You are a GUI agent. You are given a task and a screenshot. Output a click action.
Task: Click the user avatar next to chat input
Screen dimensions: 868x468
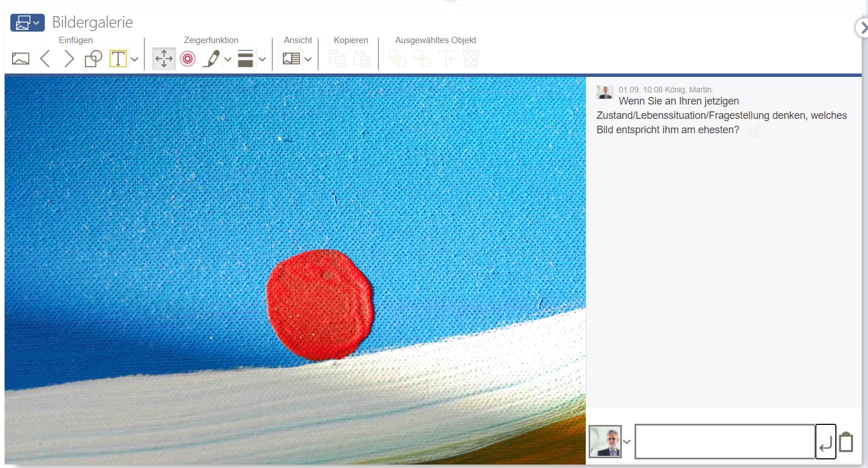pos(605,442)
